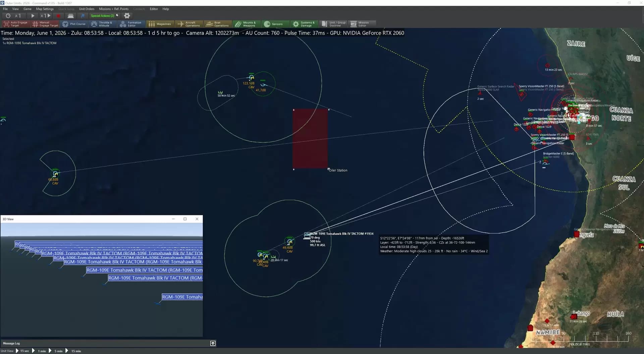Open Throttle & Altitude settings
Viewport: 644px width, 354px height.
[x=102, y=24]
